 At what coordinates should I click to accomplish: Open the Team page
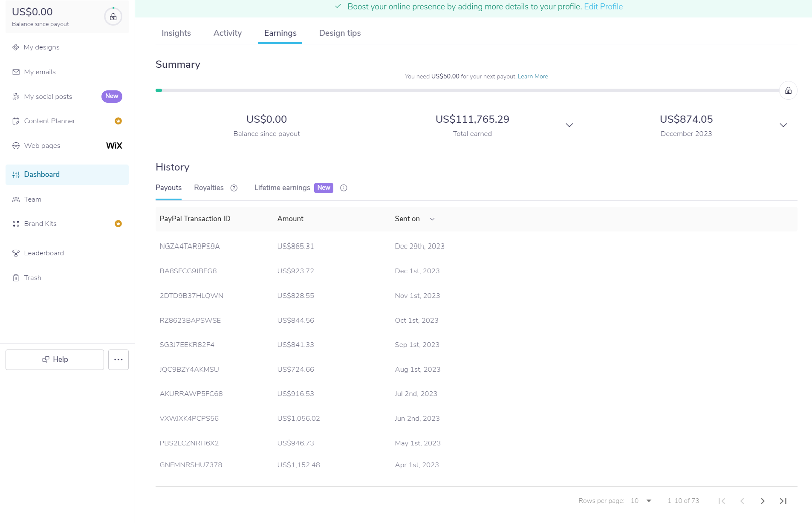pyautogui.click(x=32, y=199)
